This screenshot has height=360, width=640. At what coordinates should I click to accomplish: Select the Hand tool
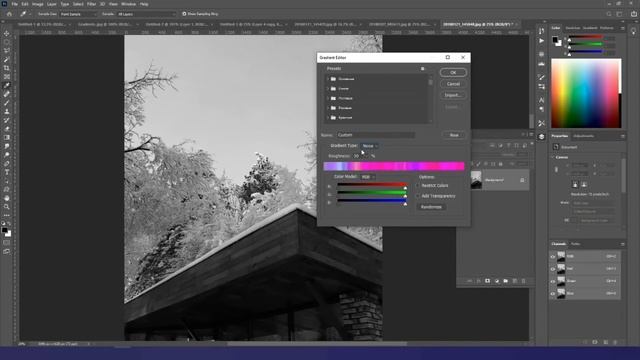(7, 198)
